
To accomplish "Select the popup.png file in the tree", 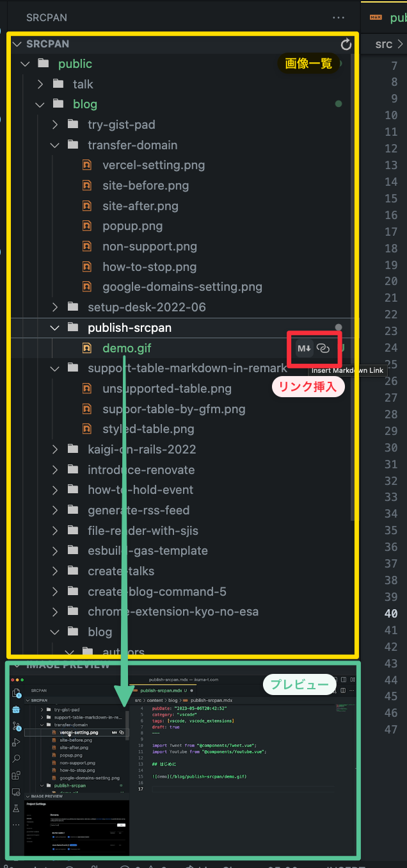I will [x=132, y=225].
